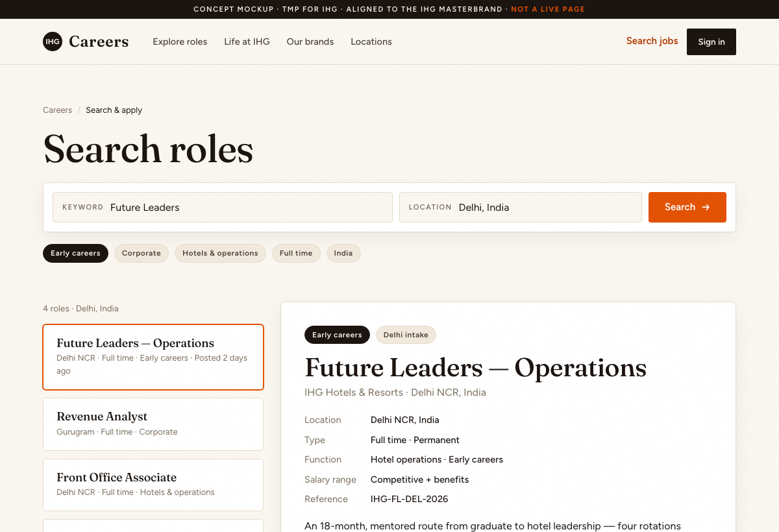The width and height of the screenshot is (779, 532).
Task: Click the IHG circular logo
Action: pos(53,42)
